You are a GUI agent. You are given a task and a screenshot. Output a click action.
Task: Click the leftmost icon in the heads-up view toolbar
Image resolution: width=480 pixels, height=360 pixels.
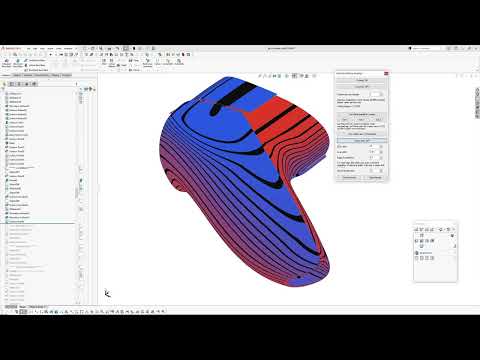point(261,76)
